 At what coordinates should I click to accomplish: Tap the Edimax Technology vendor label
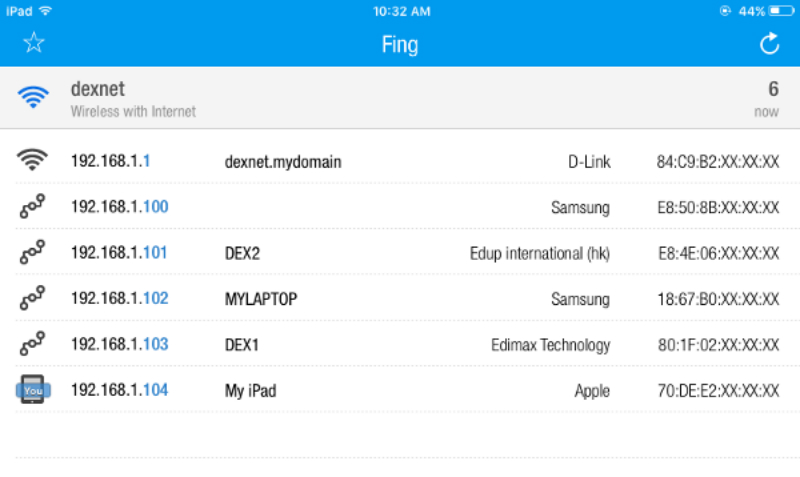[550, 345]
